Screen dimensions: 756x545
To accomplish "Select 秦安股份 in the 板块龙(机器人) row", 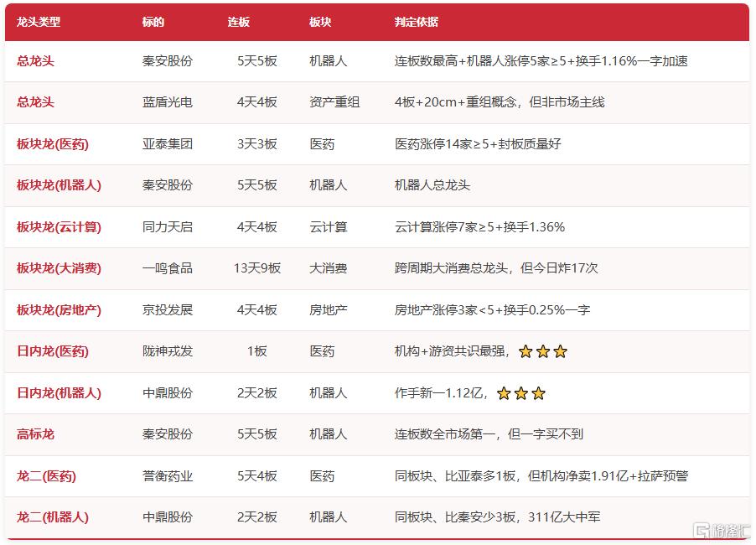I will tap(168, 185).
